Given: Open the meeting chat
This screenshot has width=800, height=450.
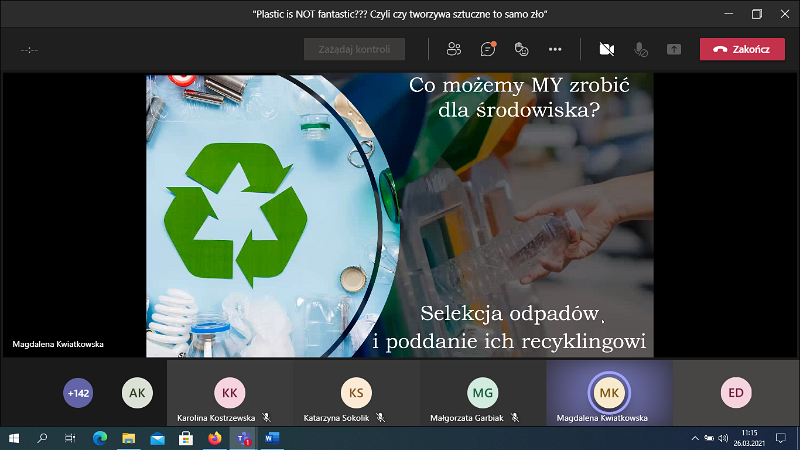Looking at the screenshot, I should pyautogui.click(x=488, y=49).
